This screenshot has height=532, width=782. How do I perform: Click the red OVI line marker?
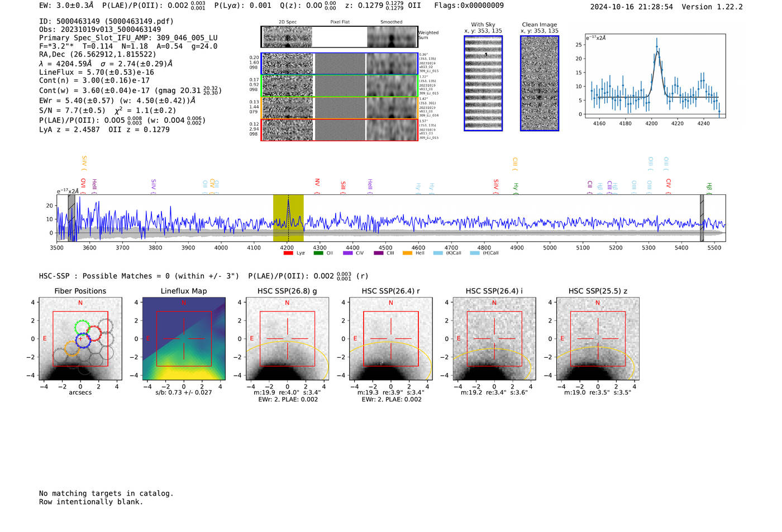[83, 186]
